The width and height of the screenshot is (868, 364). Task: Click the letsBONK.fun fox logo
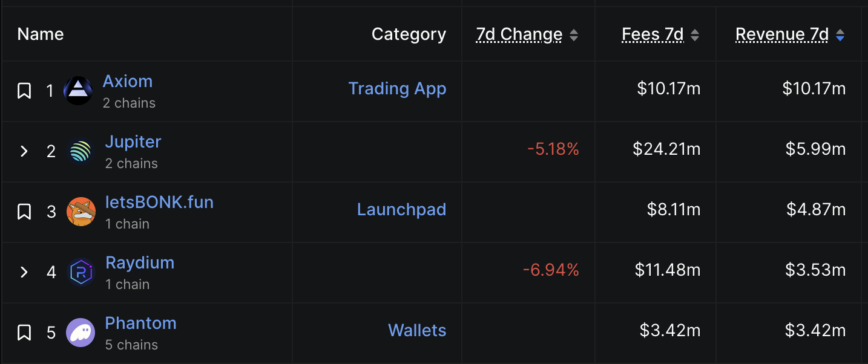[x=81, y=212]
